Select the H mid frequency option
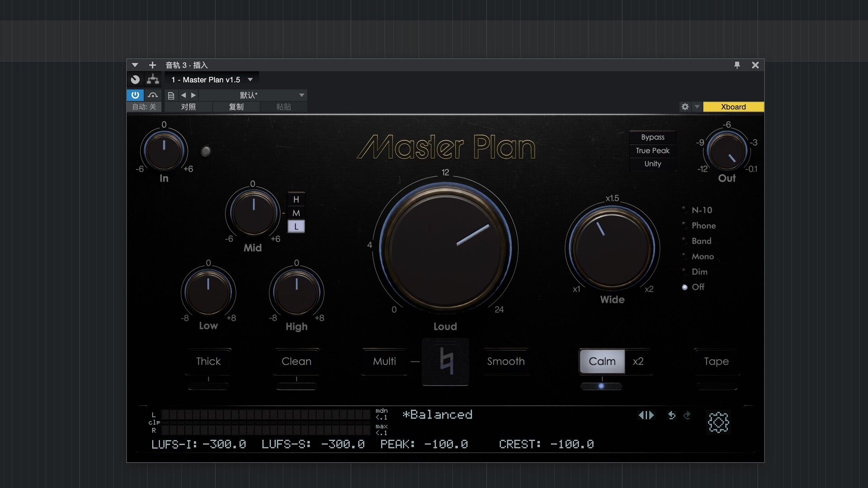This screenshot has width=868, height=488. [x=296, y=199]
